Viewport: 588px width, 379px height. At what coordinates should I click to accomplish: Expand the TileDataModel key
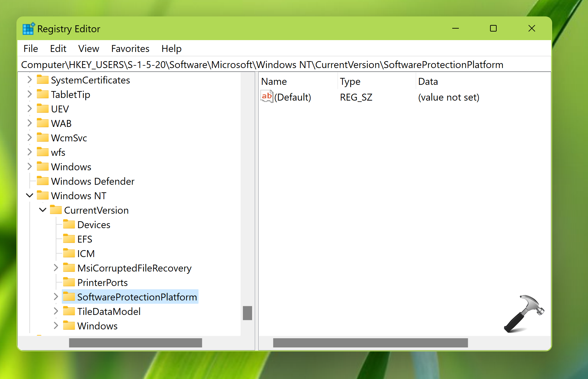coord(56,311)
